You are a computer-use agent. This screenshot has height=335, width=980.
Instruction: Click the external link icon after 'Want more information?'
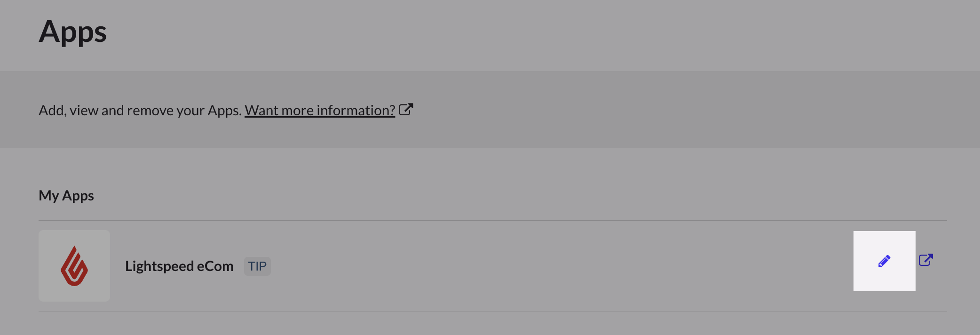point(406,110)
